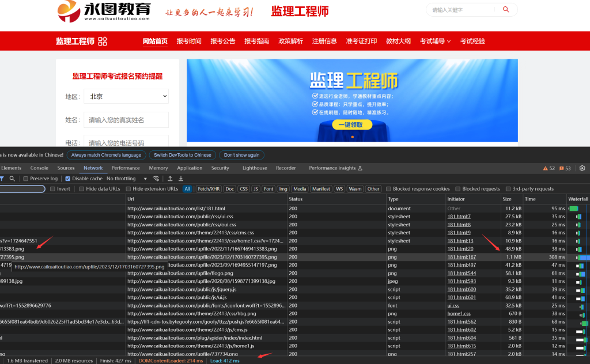Click the Network search magnifier icon
The image size is (590, 364).
[12, 179]
